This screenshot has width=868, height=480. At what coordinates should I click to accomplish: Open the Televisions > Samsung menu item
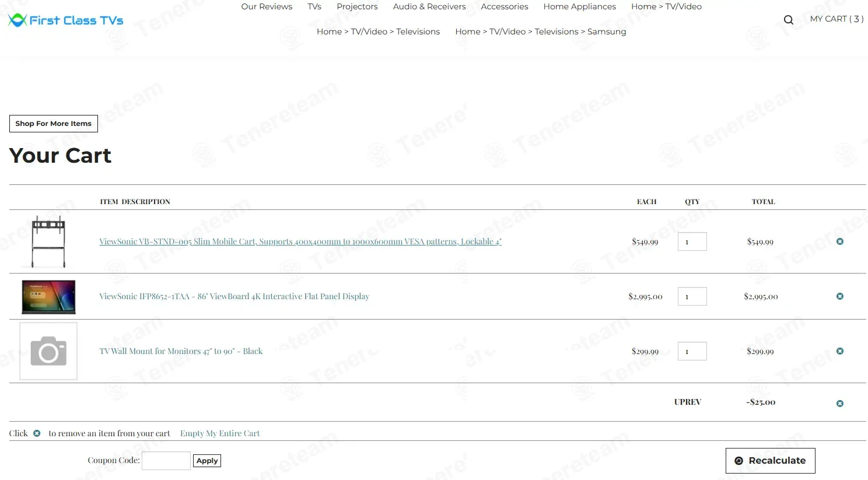[x=541, y=31]
